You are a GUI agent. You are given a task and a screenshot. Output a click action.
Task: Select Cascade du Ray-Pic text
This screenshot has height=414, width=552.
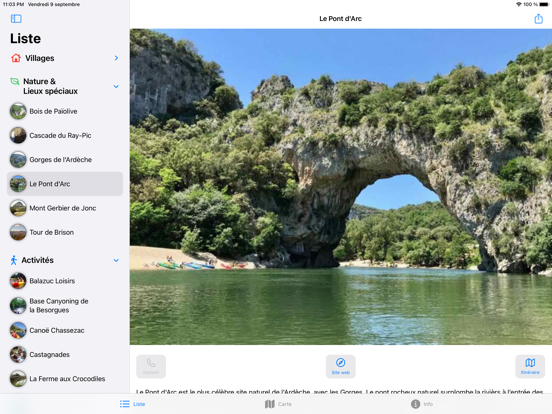coord(60,136)
